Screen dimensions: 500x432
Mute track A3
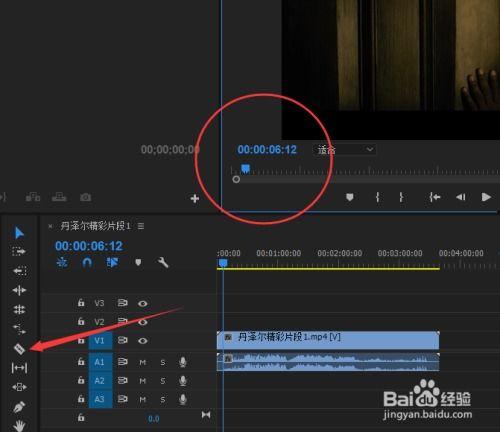[142, 400]
